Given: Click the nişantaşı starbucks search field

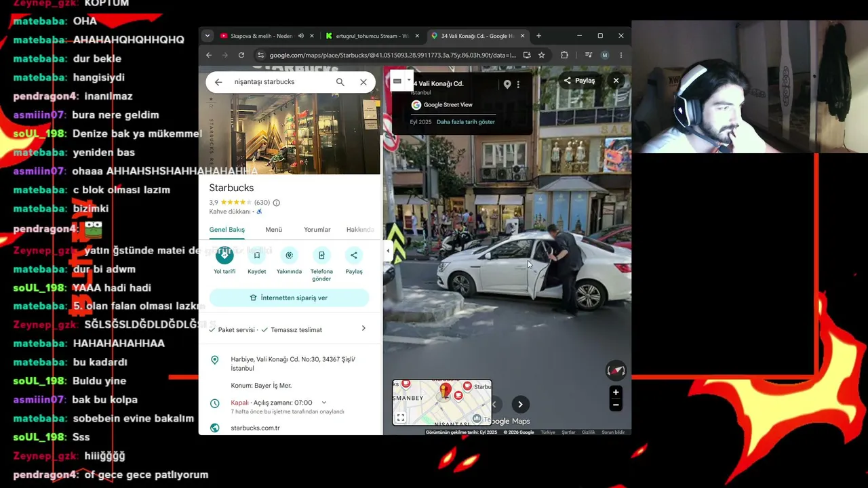Looking at the screenshot, I should click(281, 82).
